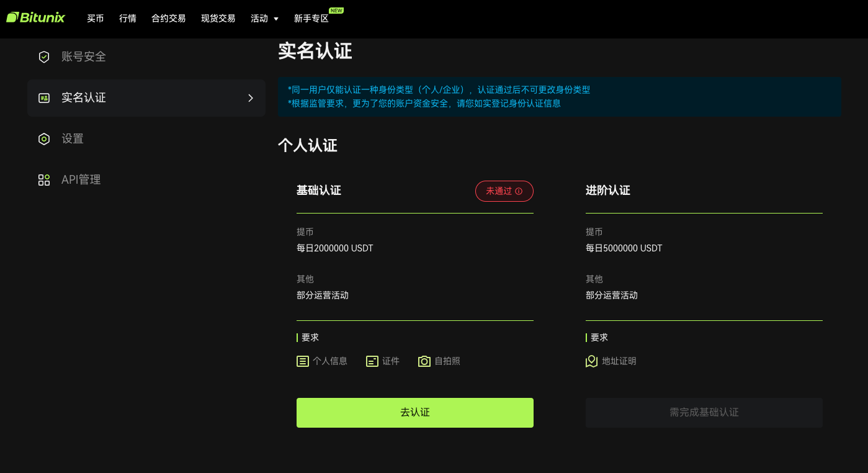Click the 设置 hexagon icon
Image resolution: width=868 pixels, height=473 pixels.
(x=44, y=139)
